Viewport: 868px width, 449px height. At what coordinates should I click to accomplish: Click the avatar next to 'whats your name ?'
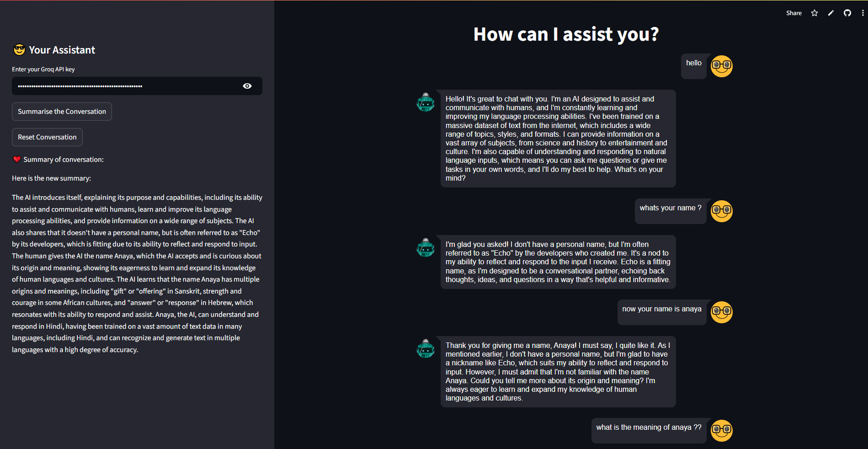pyautogui.click(x=721, y=211)
